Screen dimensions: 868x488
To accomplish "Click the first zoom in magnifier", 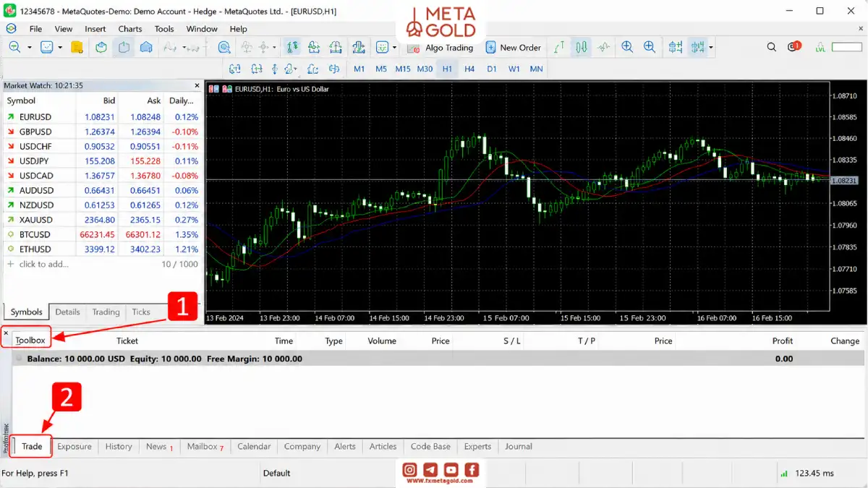I will (x=627, y=47).
